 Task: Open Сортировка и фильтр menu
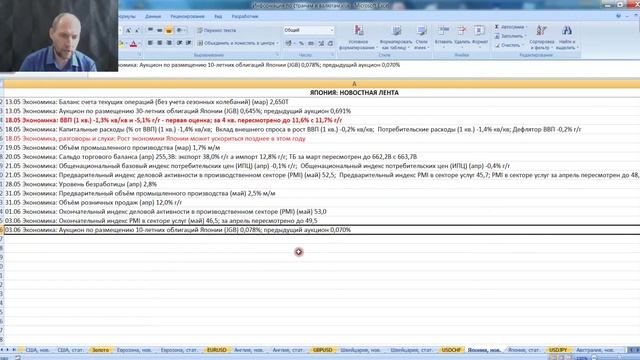pyautogui.click(x=542, y=37)
